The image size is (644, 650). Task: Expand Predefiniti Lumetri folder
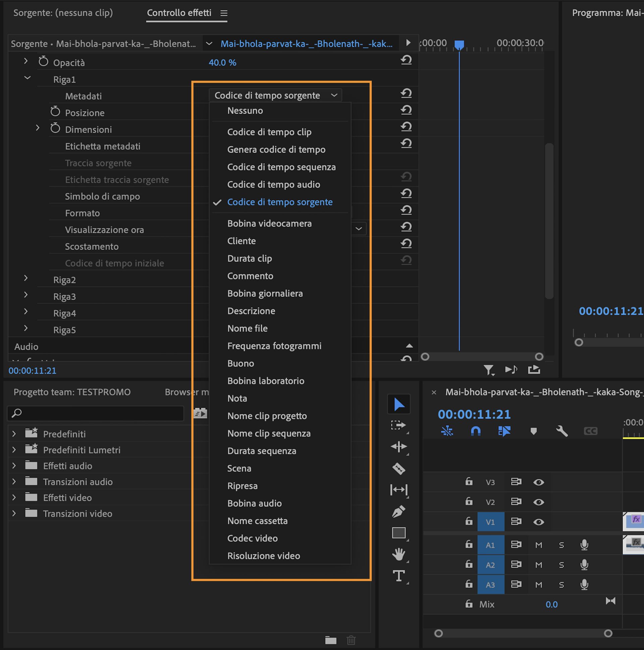[x=14, y=450]
